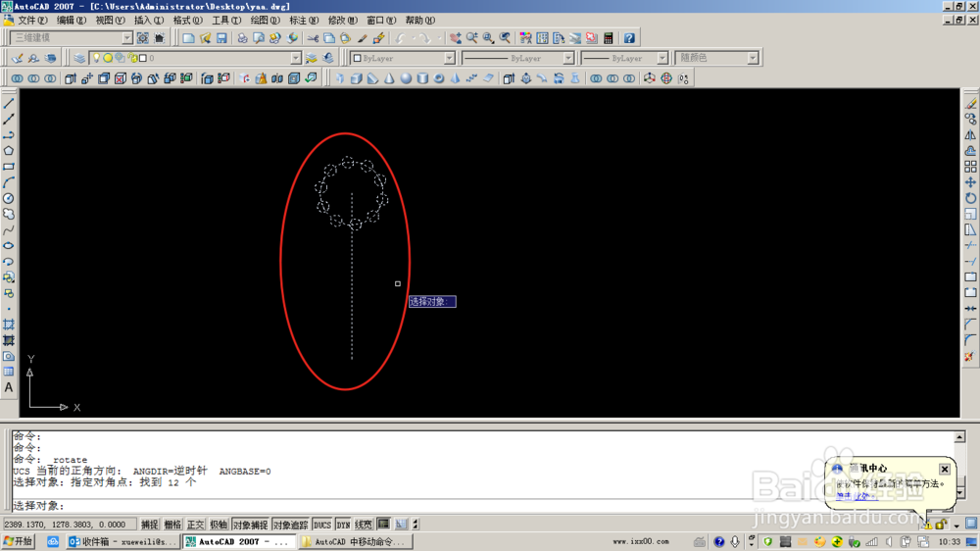Screen dimensions: 980x551
Task: Open the 编辑 menu
Action: pyautogui.click(x=72, y=21)
